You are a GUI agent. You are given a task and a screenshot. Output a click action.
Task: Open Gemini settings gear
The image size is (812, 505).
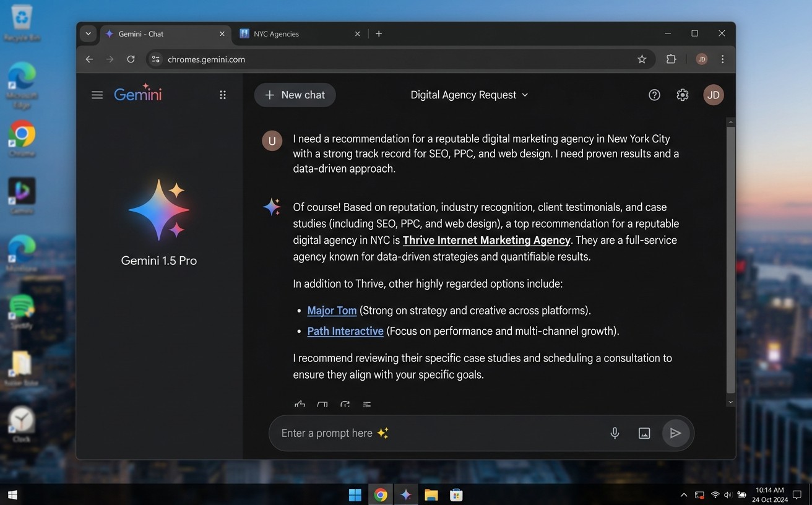click(x=682, y=95)
